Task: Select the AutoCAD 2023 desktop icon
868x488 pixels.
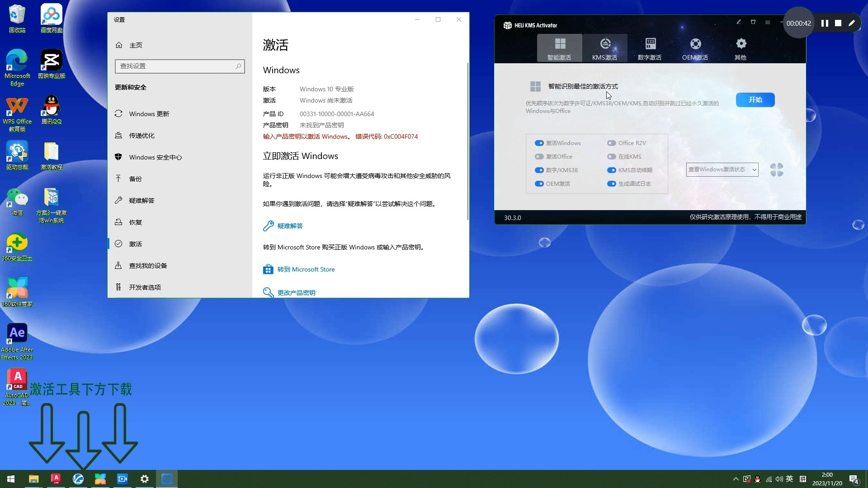Action: point(17,387)
